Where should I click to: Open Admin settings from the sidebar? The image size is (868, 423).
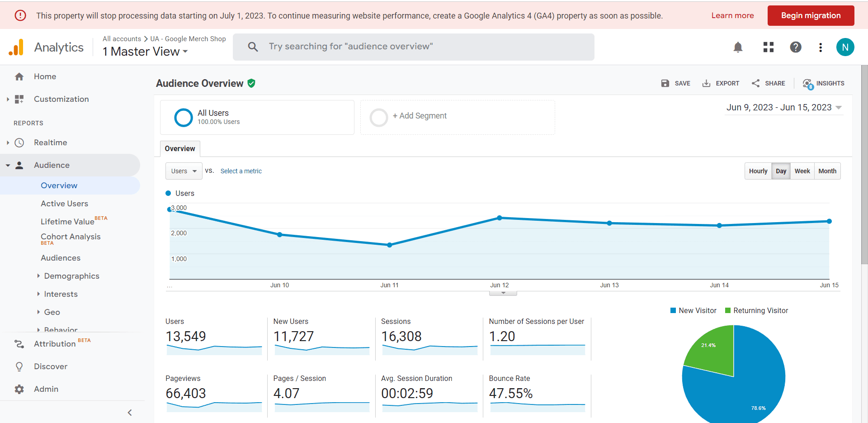pos(46,389)
